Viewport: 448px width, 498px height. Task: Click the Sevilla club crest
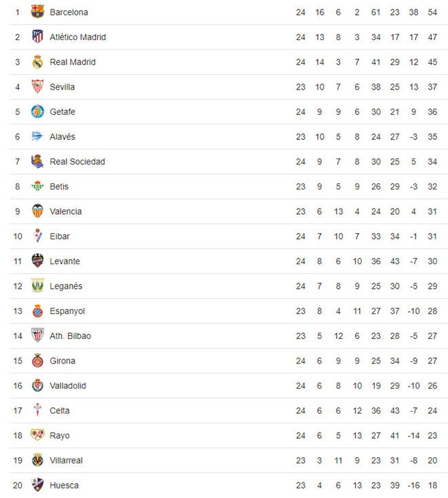coord(37,87)
